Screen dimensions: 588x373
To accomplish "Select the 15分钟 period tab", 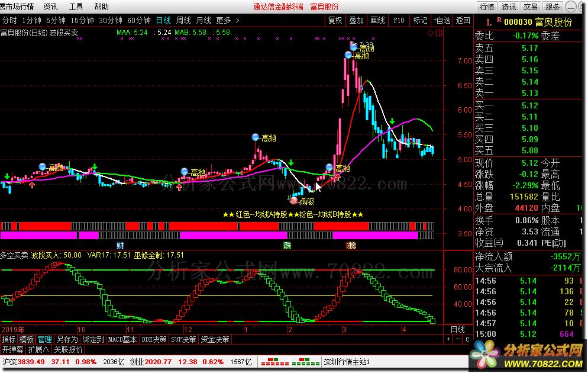I will (82, 20).
